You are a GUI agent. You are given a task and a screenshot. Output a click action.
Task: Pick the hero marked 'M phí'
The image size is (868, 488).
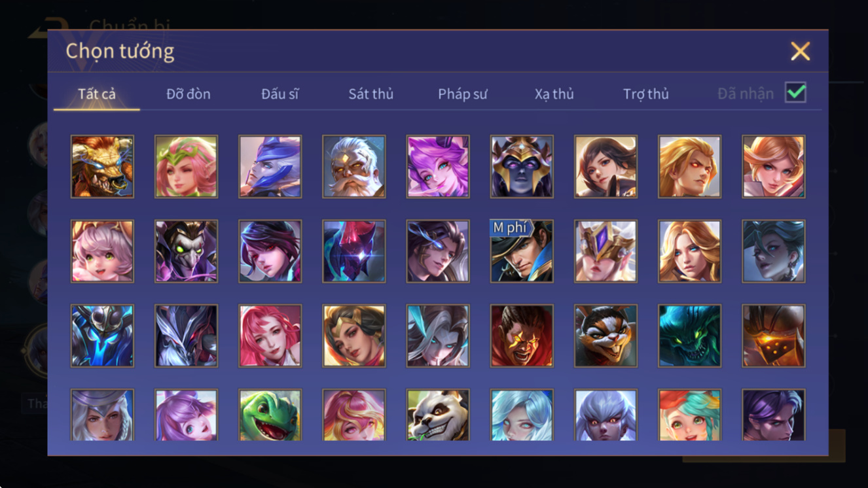(x=522, y=251)
